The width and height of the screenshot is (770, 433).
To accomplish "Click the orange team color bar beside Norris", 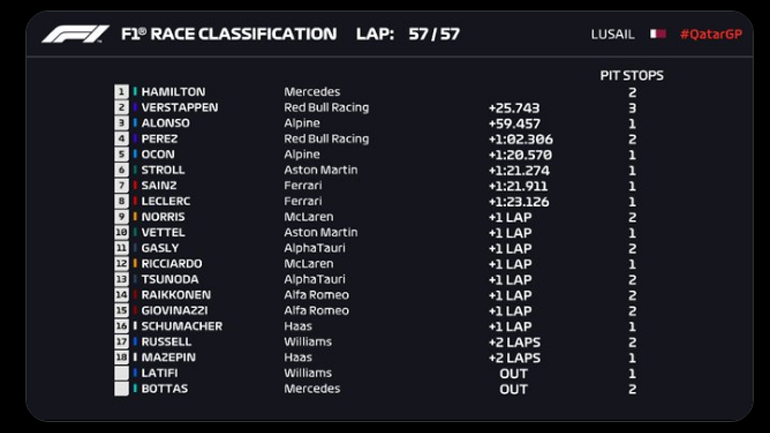I will coord(135,217).
